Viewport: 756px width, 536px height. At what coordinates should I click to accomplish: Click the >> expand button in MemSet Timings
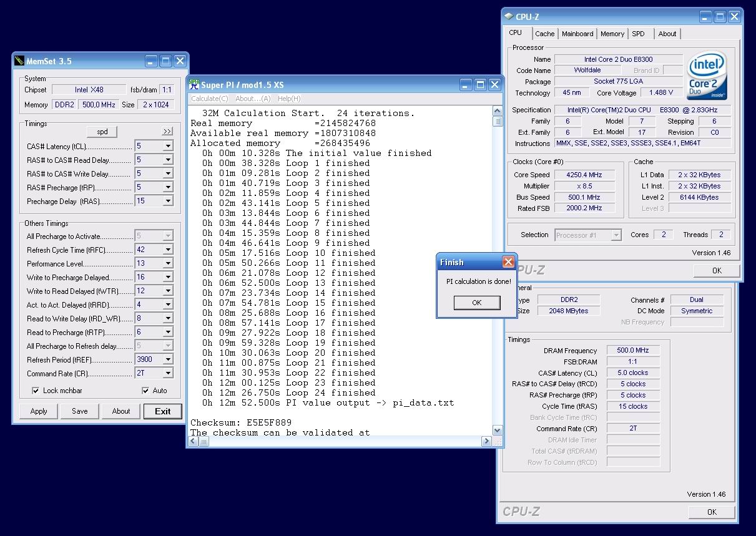pos(167,132)
